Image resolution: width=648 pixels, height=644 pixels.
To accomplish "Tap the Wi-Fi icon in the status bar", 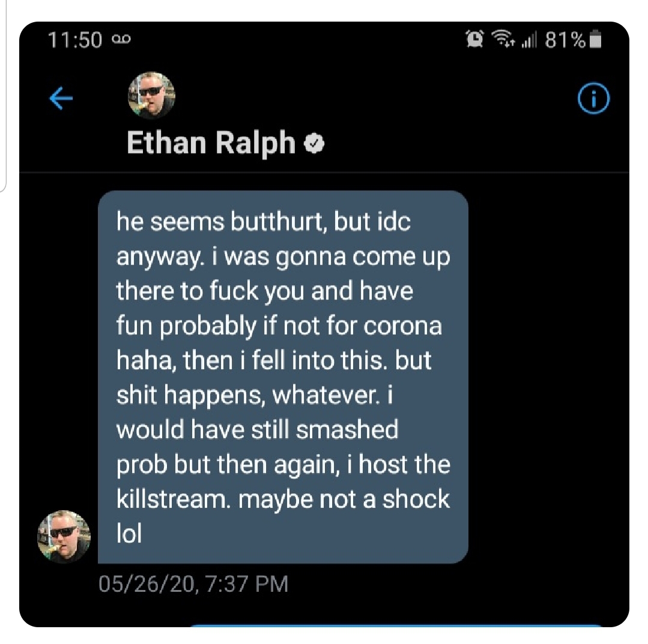I will [x=503, y=38].
